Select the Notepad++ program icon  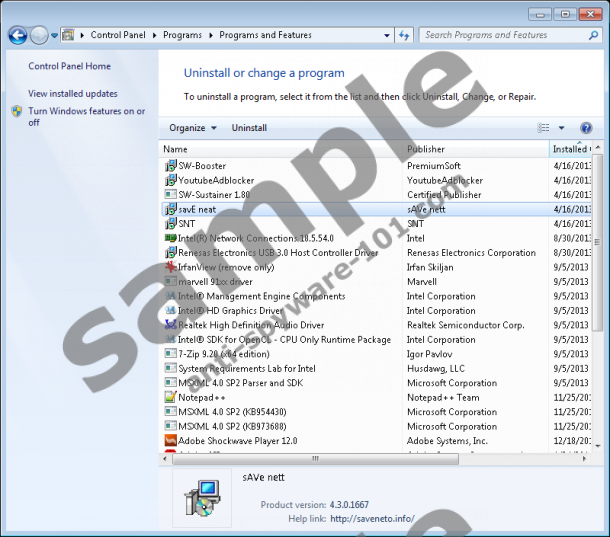pyautogui.click(x=170, y=397)
